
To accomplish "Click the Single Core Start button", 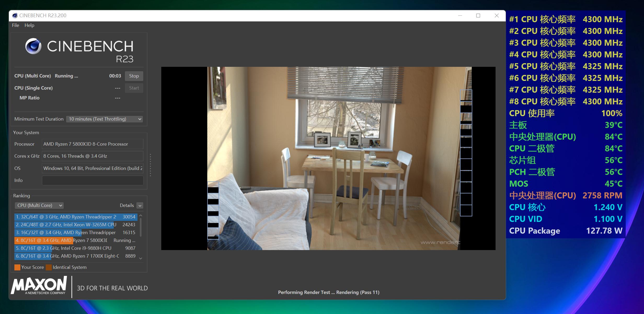I will [134, 88].
